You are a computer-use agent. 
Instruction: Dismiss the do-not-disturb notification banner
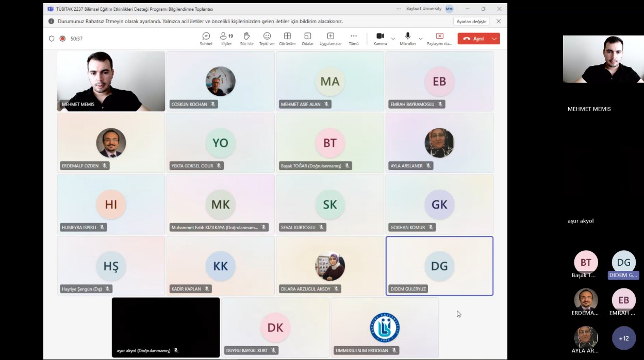[x=499, y=22]
